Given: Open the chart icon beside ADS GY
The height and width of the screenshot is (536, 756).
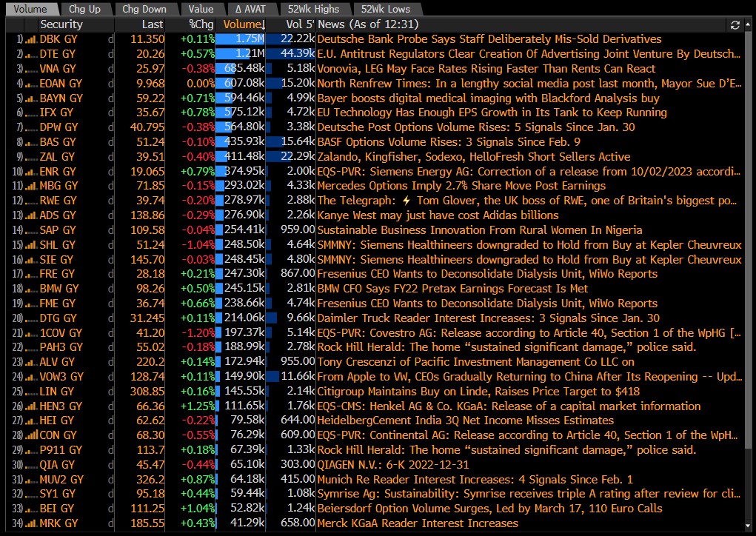Looking at the screenshot, I should [x=31, y=215].
